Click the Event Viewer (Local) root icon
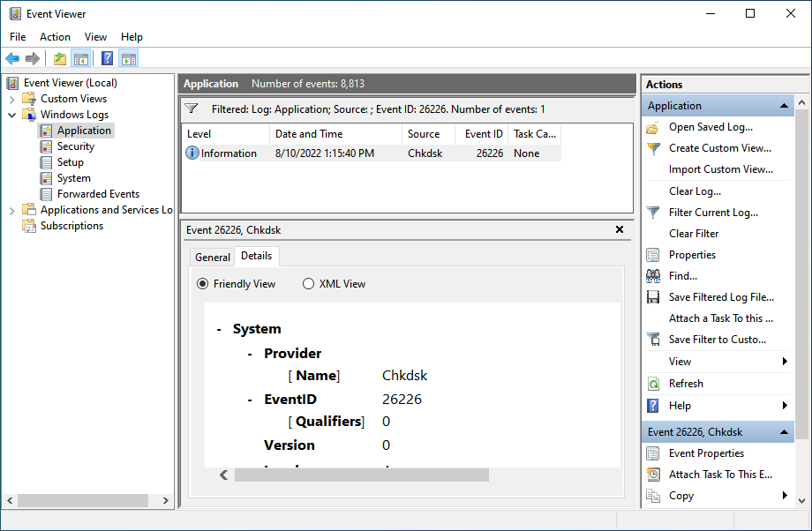The width and height of the screenshot is (812, 531). [x=13, y=83]
